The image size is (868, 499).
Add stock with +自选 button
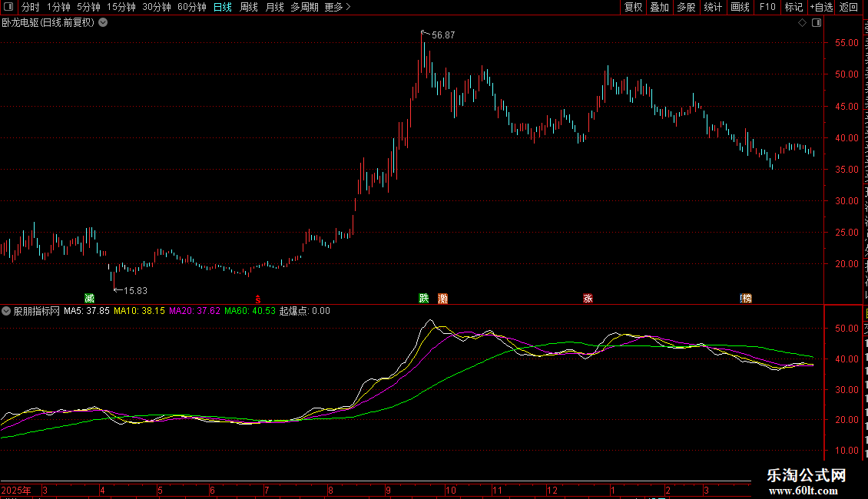821,7
